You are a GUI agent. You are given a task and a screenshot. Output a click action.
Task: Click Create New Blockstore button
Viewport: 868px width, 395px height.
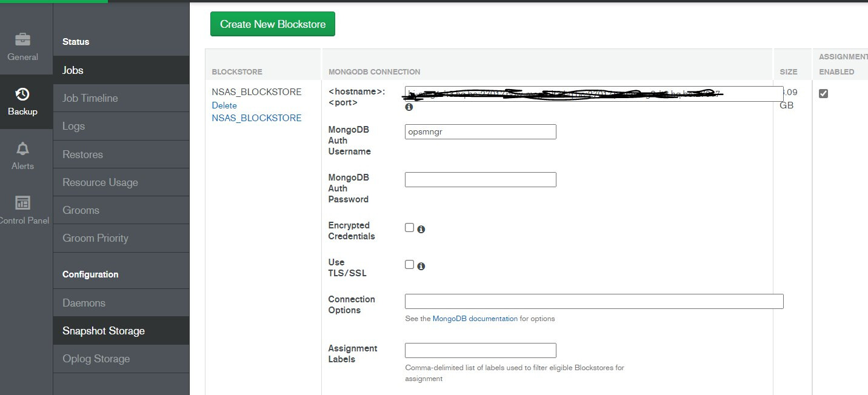click(x=273, y=24)
